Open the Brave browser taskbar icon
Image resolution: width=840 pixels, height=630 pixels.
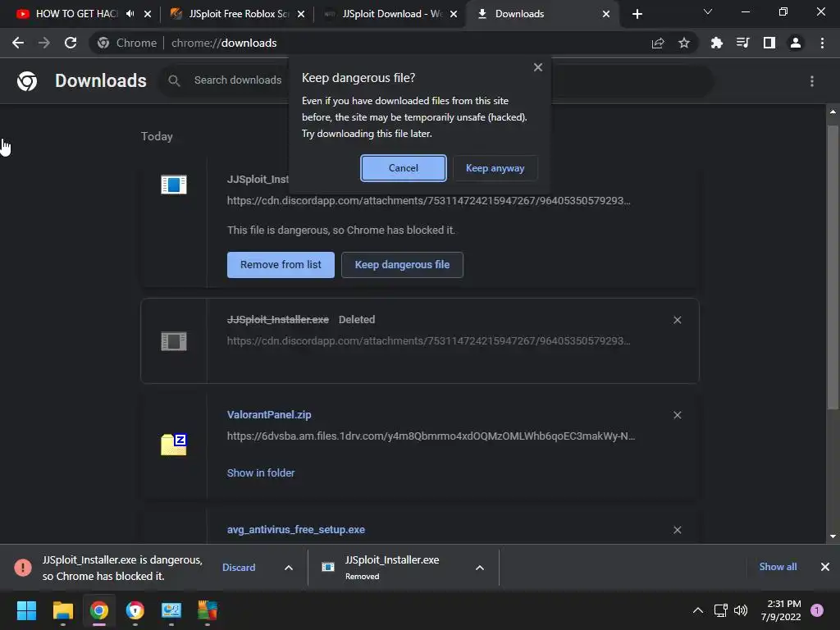(x=135, y=610)
